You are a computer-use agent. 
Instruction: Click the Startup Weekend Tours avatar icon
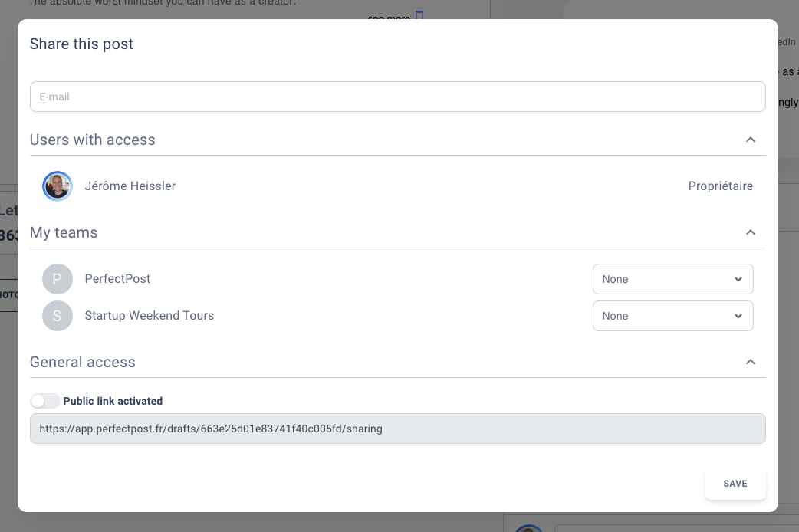click(x=57, y=315)
